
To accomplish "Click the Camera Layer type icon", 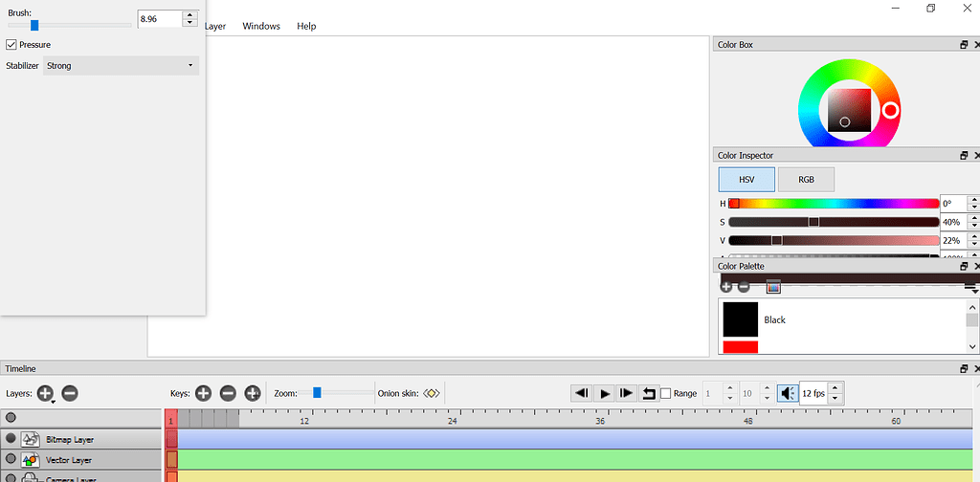I will pyautogui.click(x=31, y=477).
